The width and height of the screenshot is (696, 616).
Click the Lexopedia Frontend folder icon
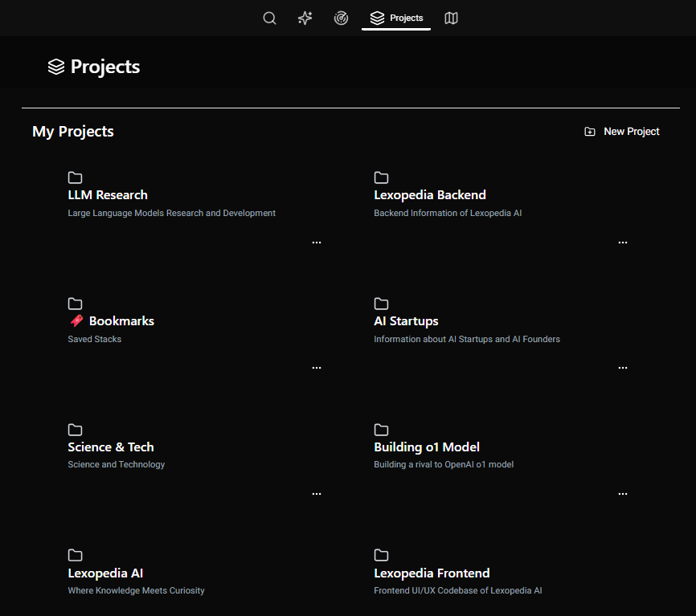coord(381,555)
